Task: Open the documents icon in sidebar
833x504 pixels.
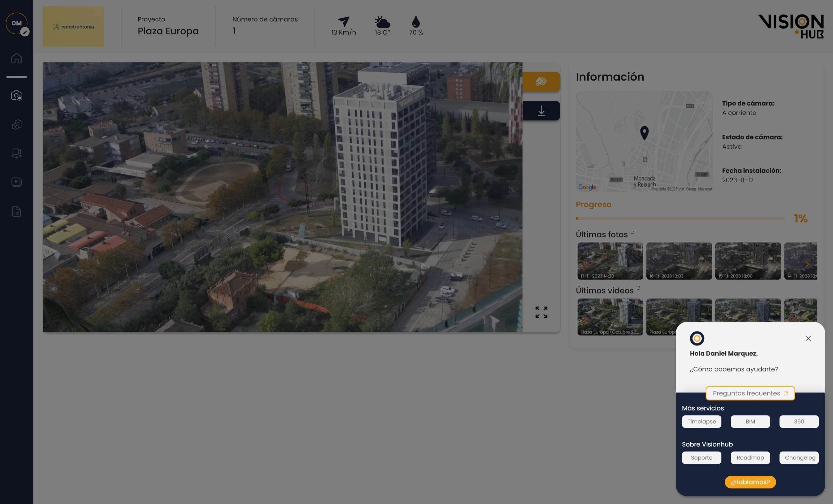Action: coord(16,211)
